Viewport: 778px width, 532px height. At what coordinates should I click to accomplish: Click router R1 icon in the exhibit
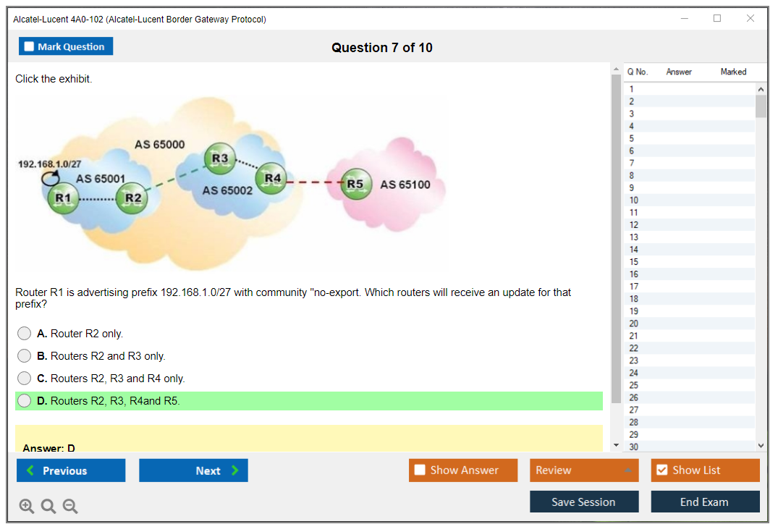click(x=62, y=197)
